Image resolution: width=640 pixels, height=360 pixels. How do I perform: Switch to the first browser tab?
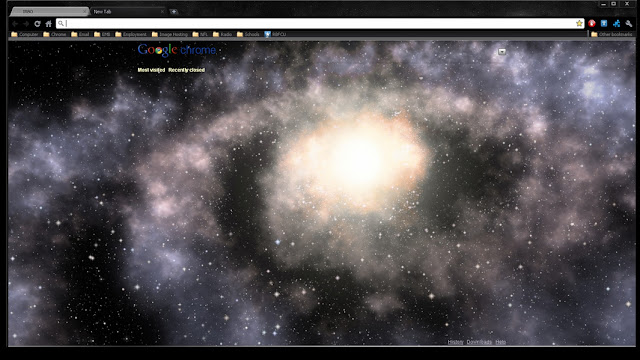pyautogui.click(x=48, y=11)
